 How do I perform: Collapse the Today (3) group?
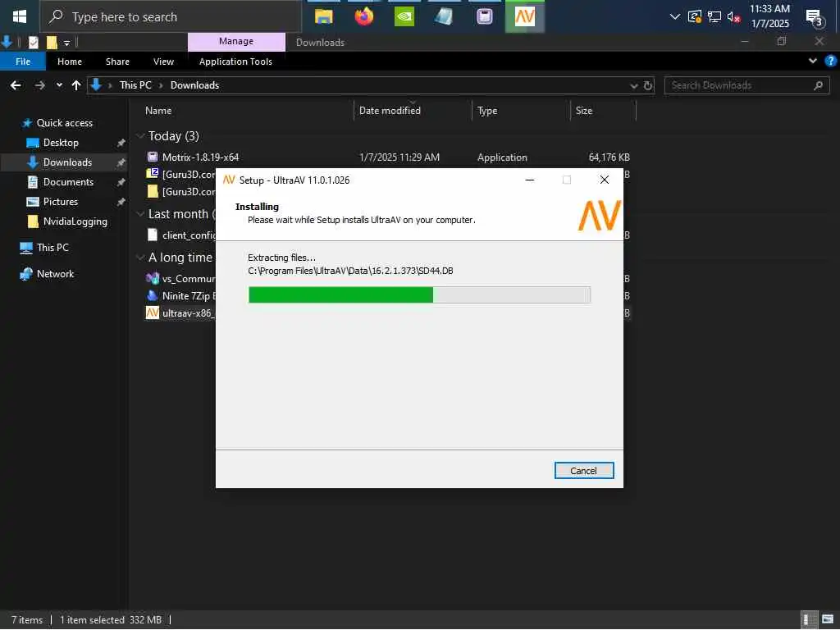141,136
